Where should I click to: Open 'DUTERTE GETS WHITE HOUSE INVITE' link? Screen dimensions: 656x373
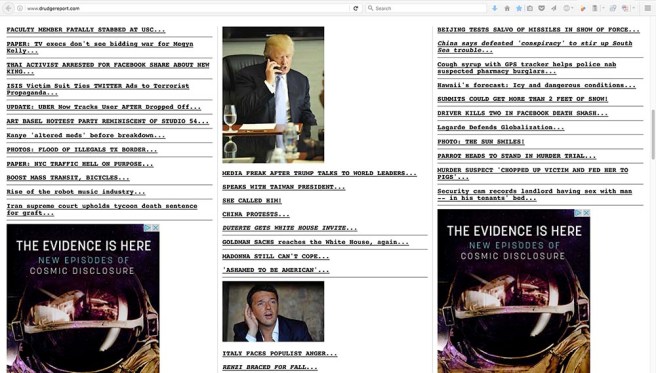(x=290, y=228)
